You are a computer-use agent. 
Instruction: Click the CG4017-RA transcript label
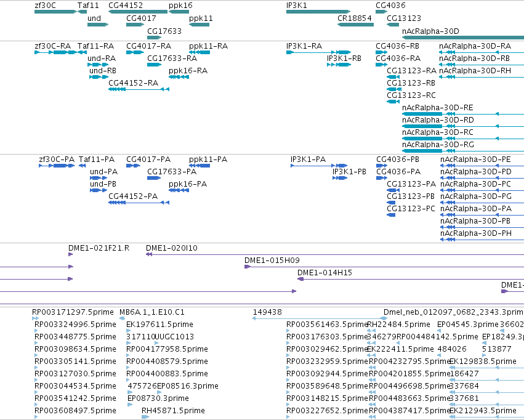[149, 46]
